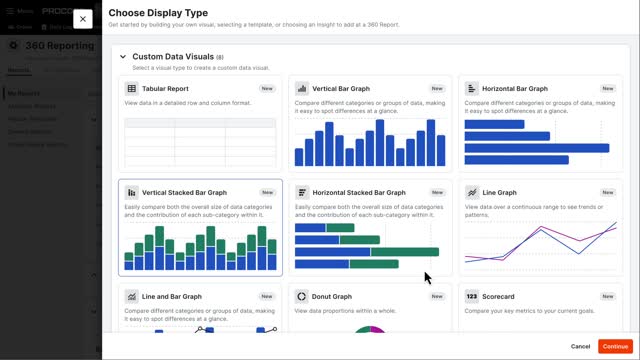
Task: Click the Vertical Stacked Bar Graph icon
Action: tap(131, 192)
